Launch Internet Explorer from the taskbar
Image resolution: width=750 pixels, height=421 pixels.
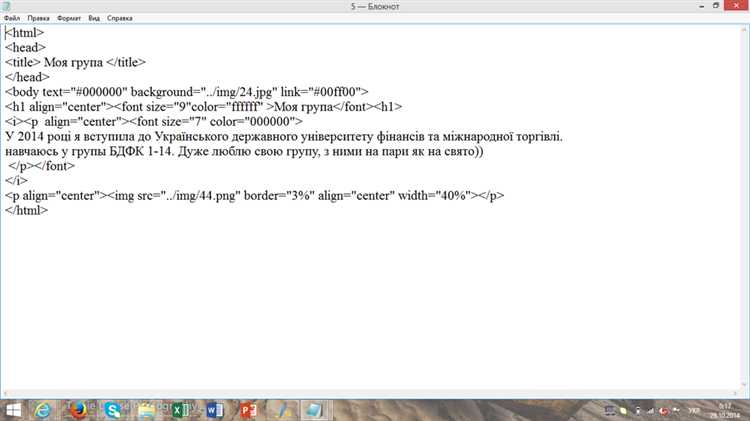point(43,410)
